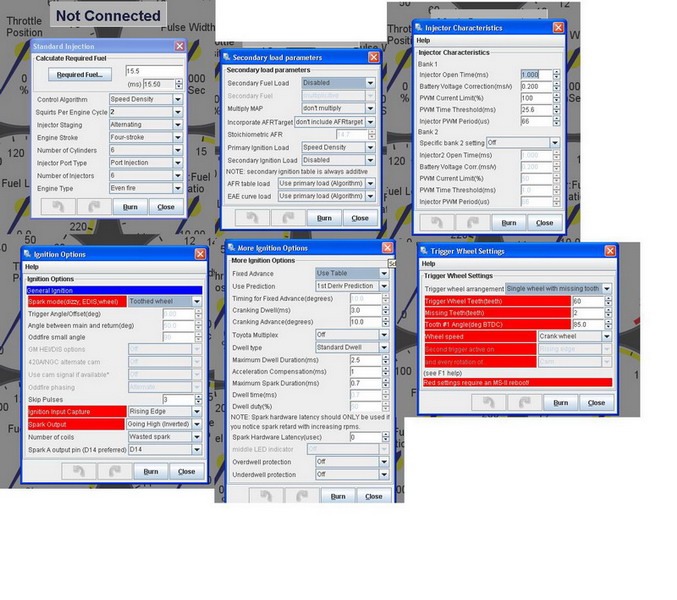Close Injector Characteristics window with X

[558, 28]
